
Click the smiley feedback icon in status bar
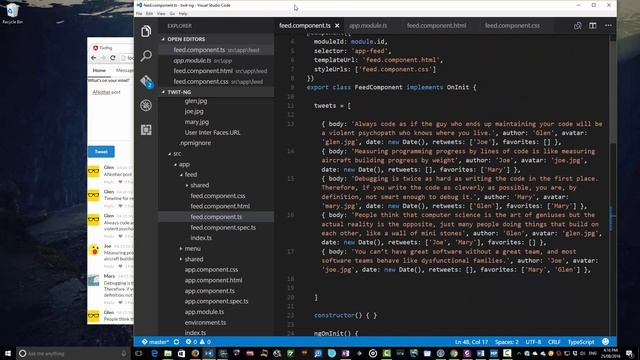605,342
